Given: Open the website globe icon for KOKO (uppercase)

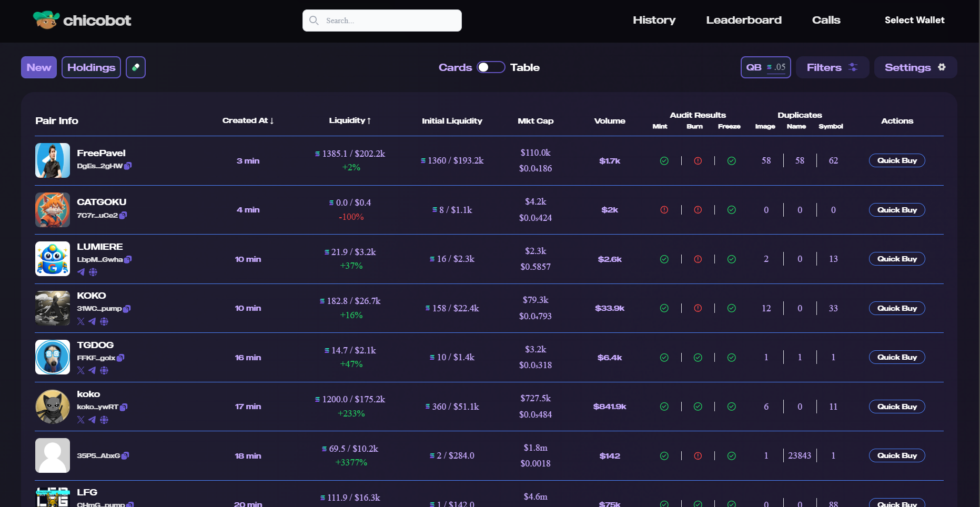Looking at the screenshot, I should pyautogui.click(x=104, y=321).
